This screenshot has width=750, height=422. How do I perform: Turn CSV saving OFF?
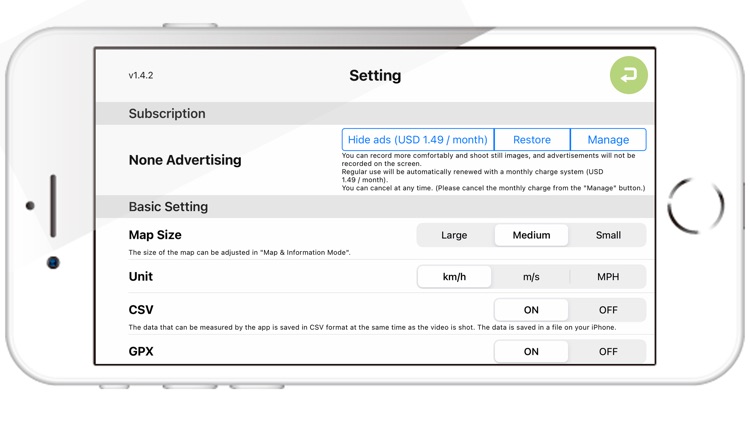coord(608,310)
